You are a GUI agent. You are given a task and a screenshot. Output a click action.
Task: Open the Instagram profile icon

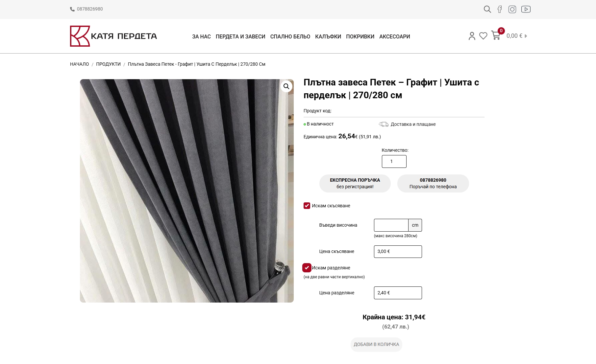(x=512, y=9)
